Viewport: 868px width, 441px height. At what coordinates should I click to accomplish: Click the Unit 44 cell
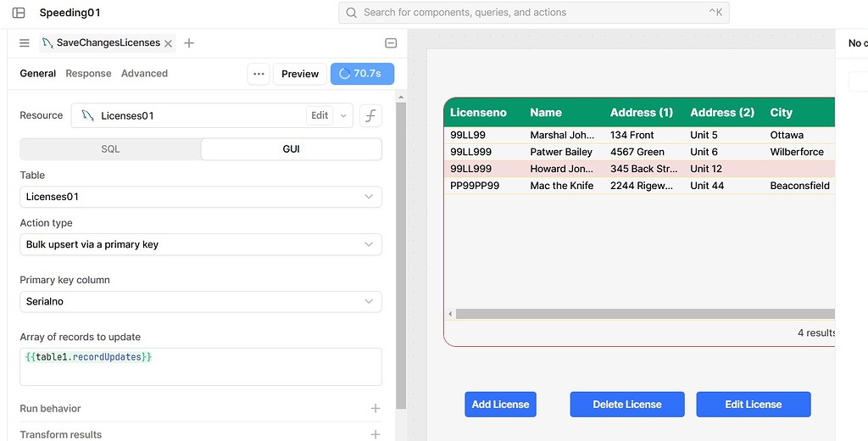[707, 186]
